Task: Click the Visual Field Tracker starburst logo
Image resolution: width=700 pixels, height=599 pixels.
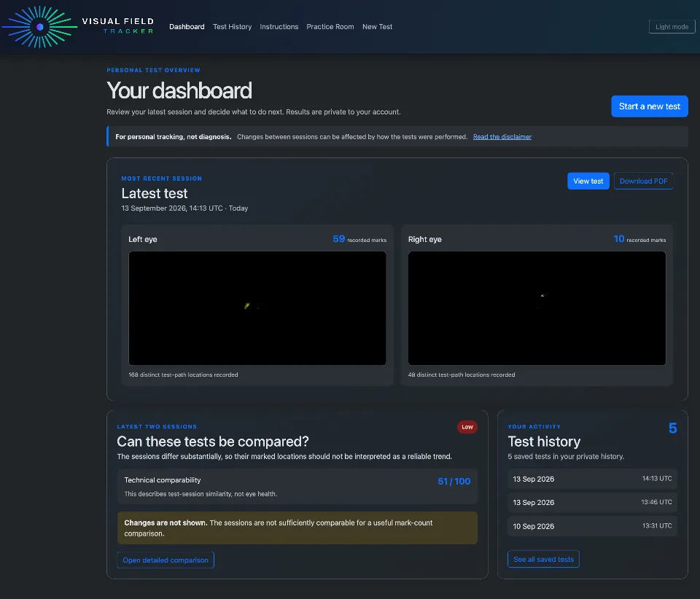Action: click(x=39, y=27)
